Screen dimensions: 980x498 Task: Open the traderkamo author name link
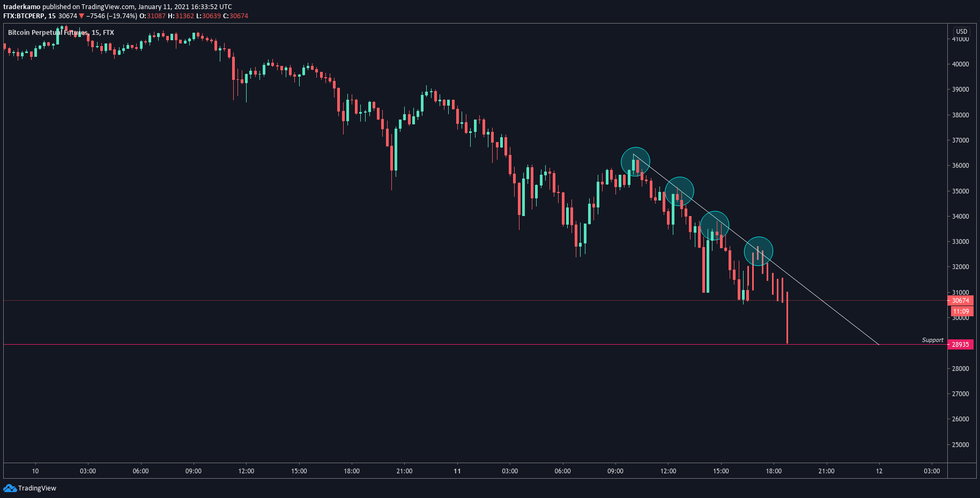[x=22, y=7]
